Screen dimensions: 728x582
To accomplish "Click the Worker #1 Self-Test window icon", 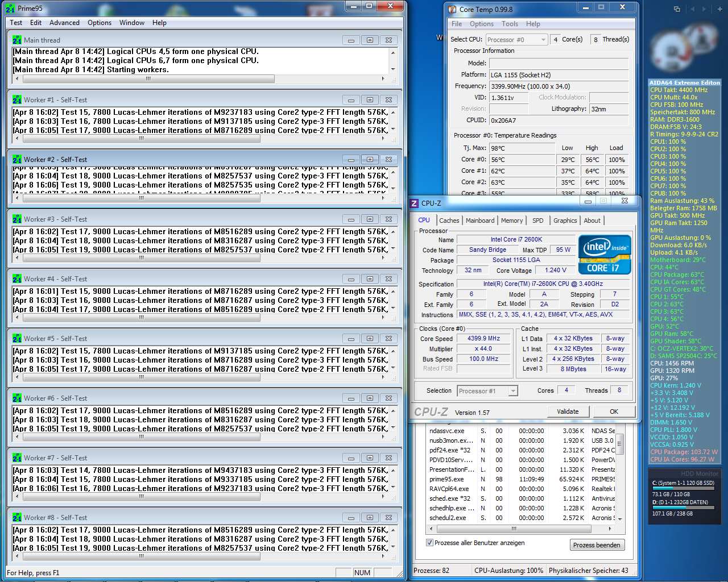I will (x=17, y=100).
